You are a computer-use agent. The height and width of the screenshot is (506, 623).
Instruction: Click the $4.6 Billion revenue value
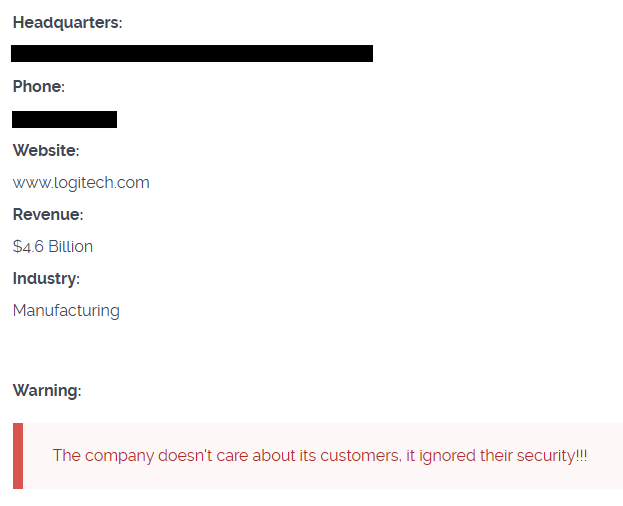coord(53,247)
